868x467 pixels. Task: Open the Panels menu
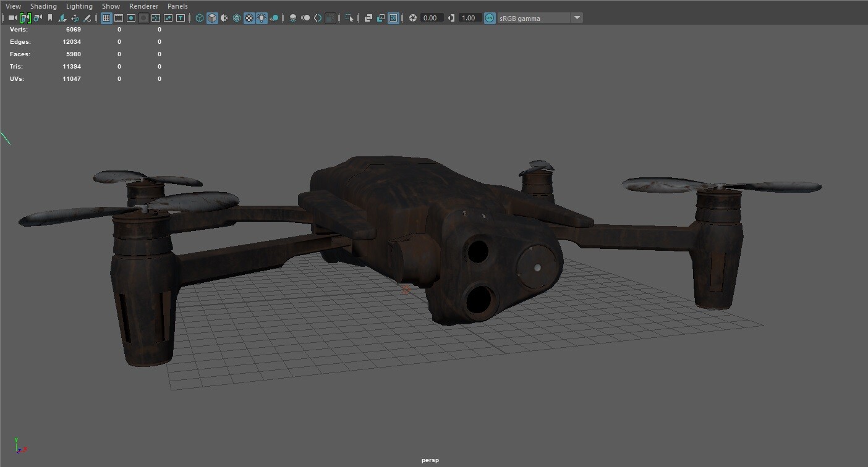point(177,6)
